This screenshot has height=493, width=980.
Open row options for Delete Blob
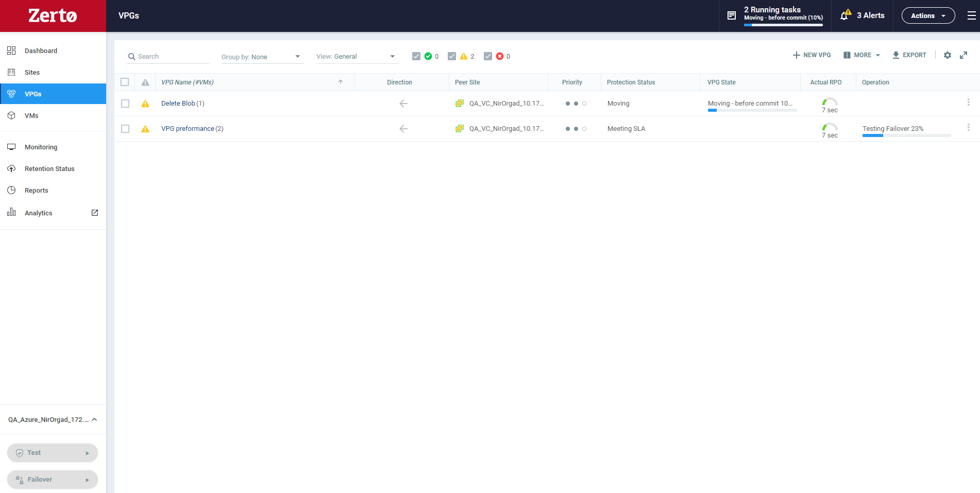tap(968, 102)
